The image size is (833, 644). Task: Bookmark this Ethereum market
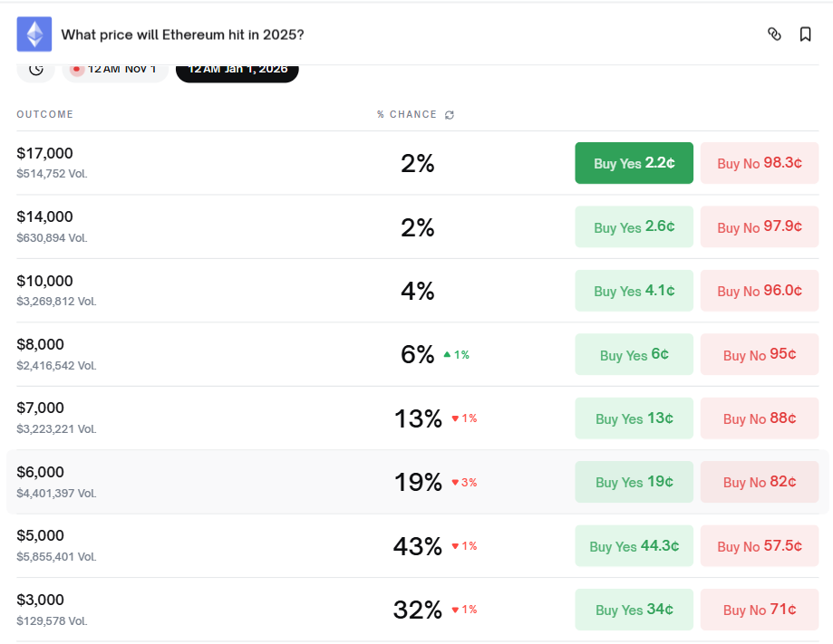pos(805,34)
